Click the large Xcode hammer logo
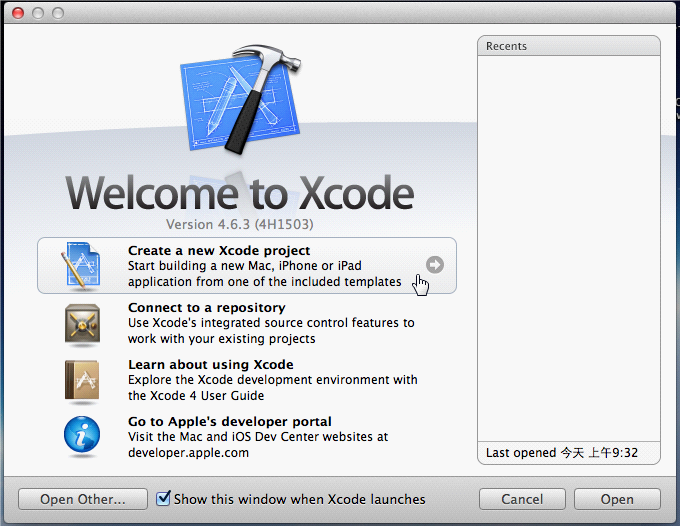This screenshot has width=681, height=528. click(x=241, y=99)
